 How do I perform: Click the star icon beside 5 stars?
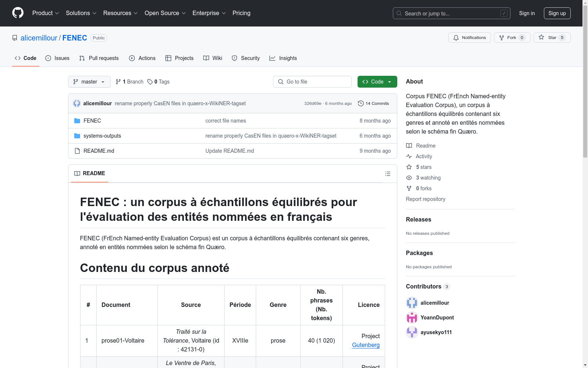tap(409, 167)
